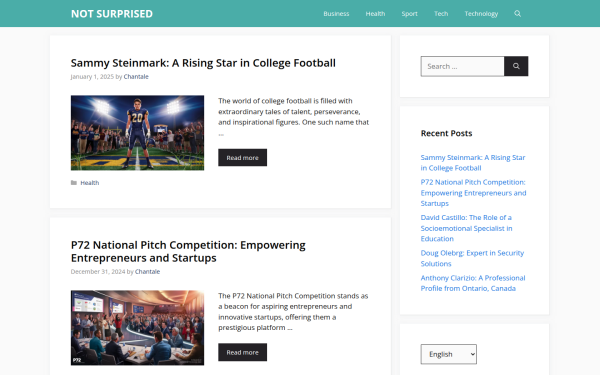Screen dimensions: 600x375
Task: Click the football player post thumbnail
Action: (x=137, y=133)
